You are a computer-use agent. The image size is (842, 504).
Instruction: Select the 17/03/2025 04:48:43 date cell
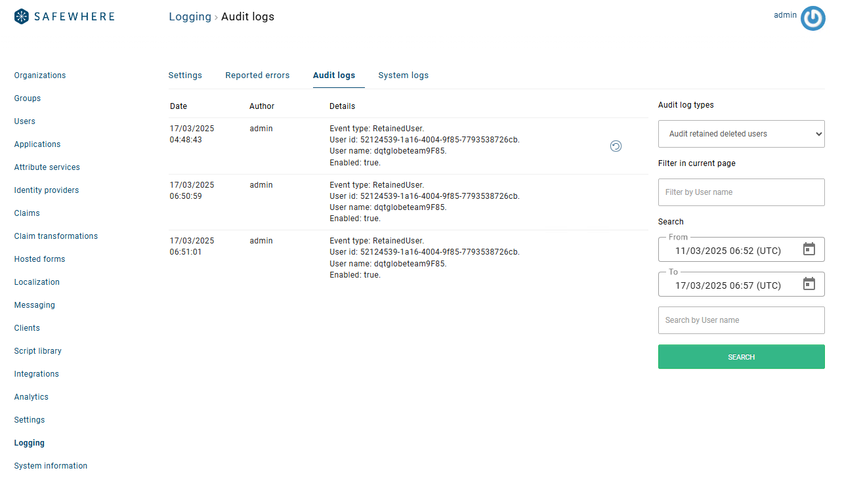pyautogui.click(x=192, y=134)
